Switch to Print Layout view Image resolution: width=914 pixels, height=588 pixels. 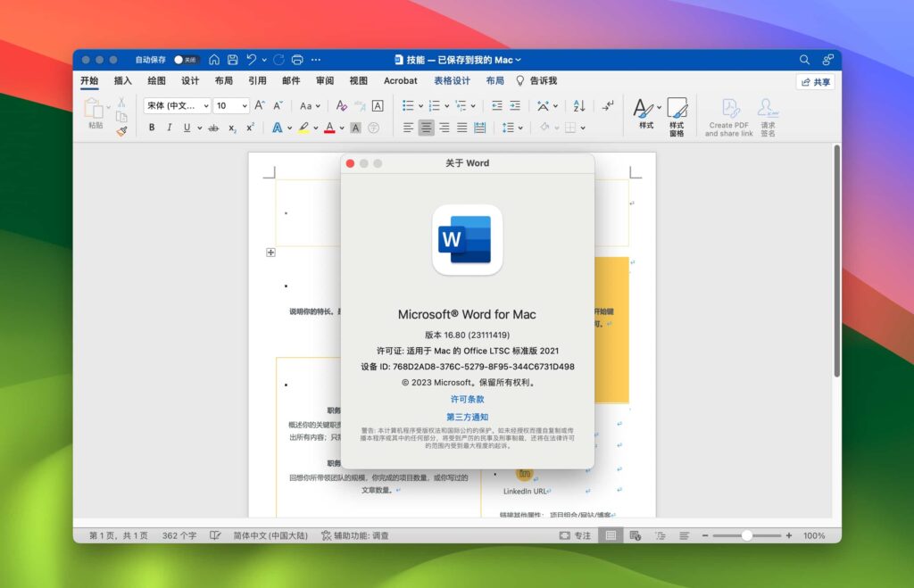click(x=611, y=535)
